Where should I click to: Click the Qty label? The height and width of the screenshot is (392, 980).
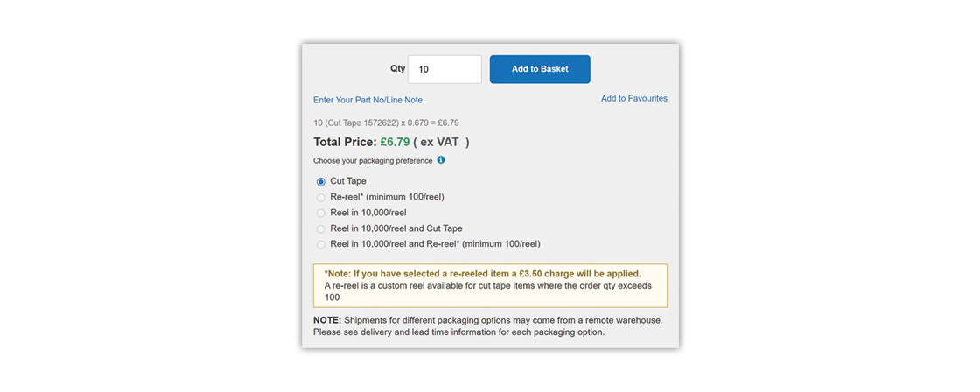coord(397,68)
